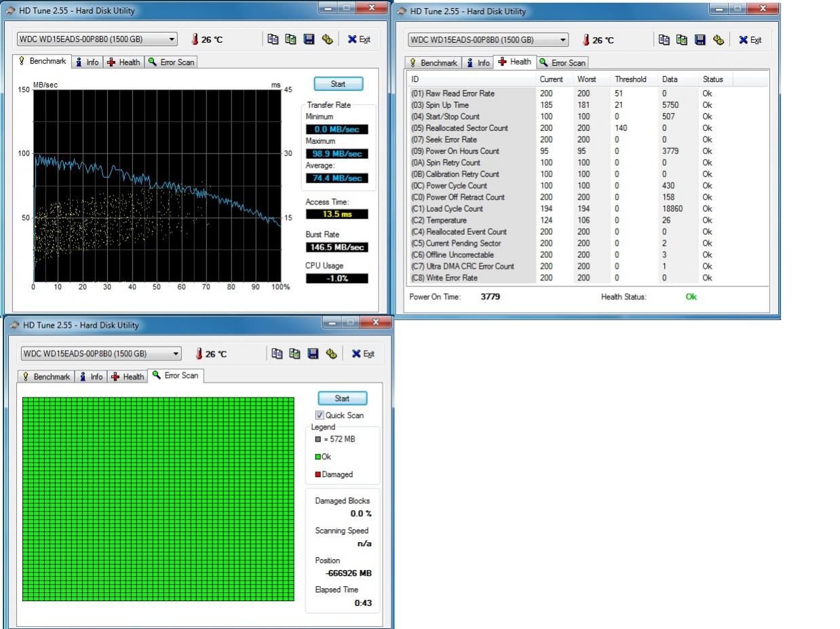Click thermometer temperature icon in Health window
Viewport: 840px width, 629px height.
click(586, 40)
